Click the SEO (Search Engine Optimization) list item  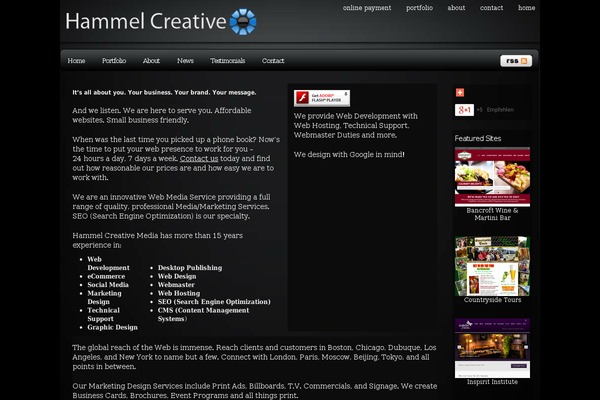click(214, 302)
